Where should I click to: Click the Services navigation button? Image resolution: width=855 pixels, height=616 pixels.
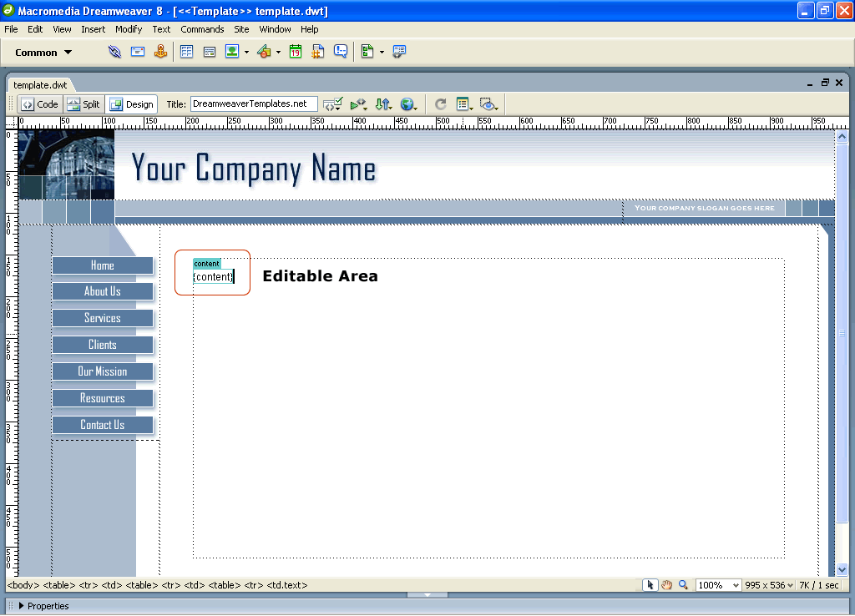point(102,318)
